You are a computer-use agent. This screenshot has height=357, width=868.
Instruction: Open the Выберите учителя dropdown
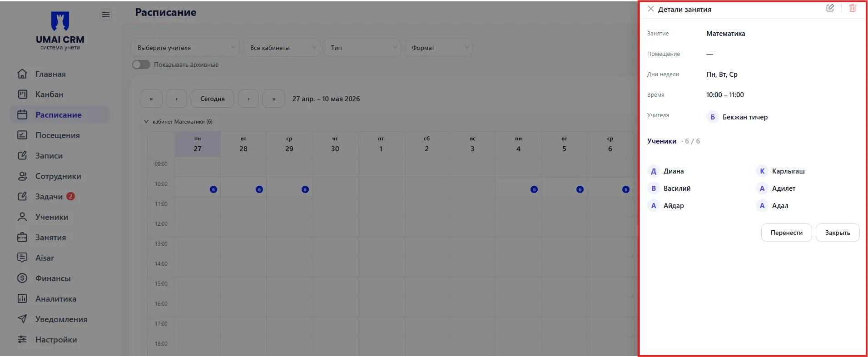click(185, 48)
